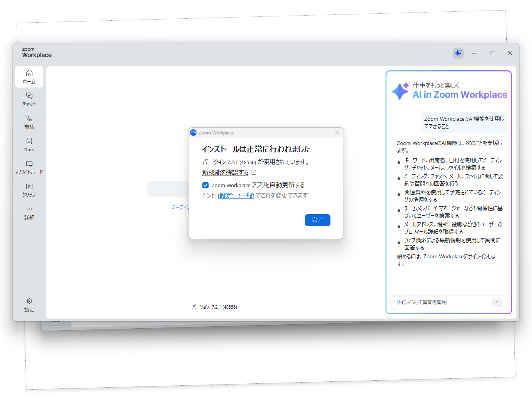Click the AI in Zoom Workplace heading
Screen dimensions: 532x399
pos(460,95)
